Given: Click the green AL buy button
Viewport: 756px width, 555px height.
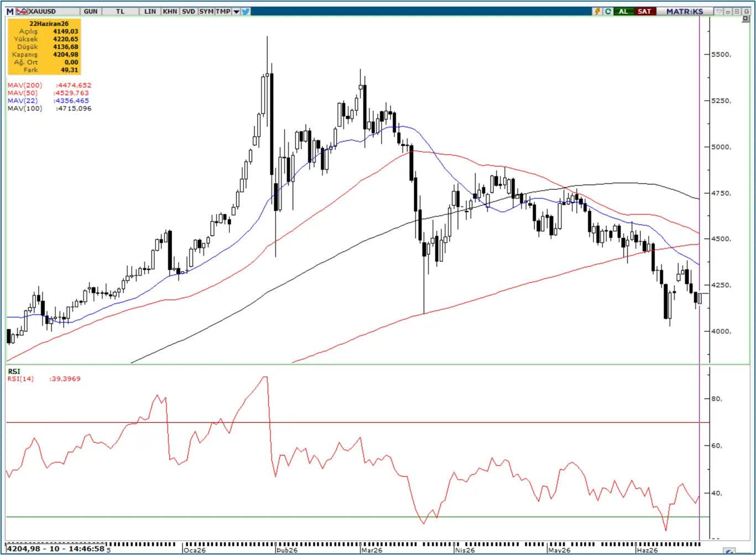Looking at the screenshot, I should pyautogui.click(x=624, y=11).
